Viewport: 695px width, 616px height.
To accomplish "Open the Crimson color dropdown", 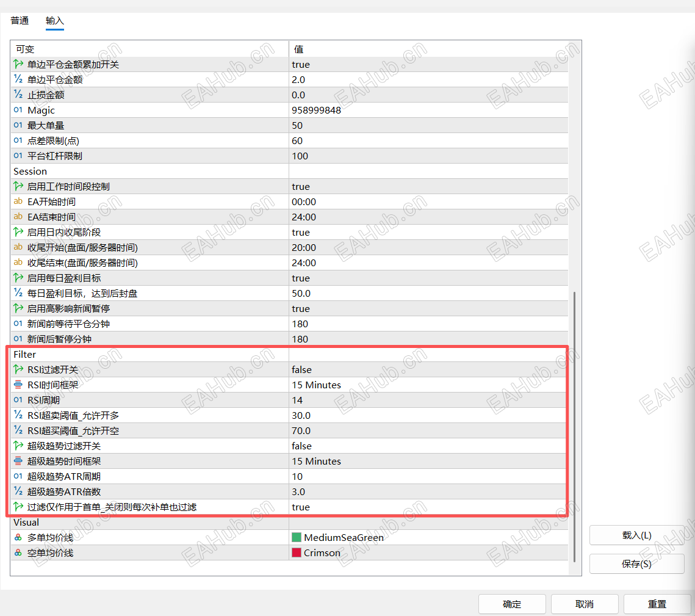I will [428, 553].
